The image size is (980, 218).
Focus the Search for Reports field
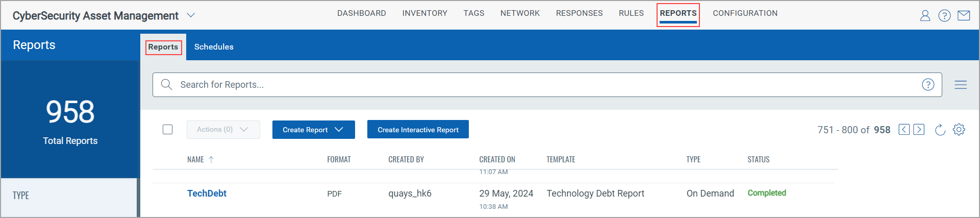click(x=547, y=85)
